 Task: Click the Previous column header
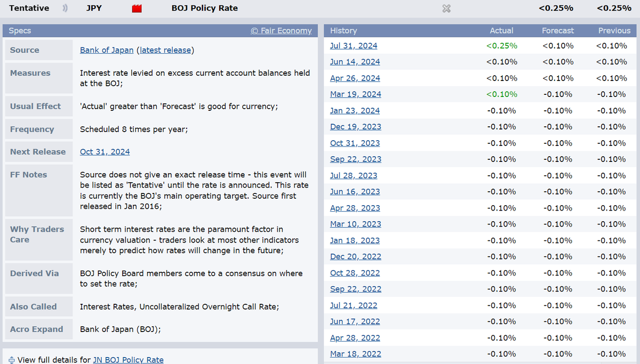[x=614, y=31]
